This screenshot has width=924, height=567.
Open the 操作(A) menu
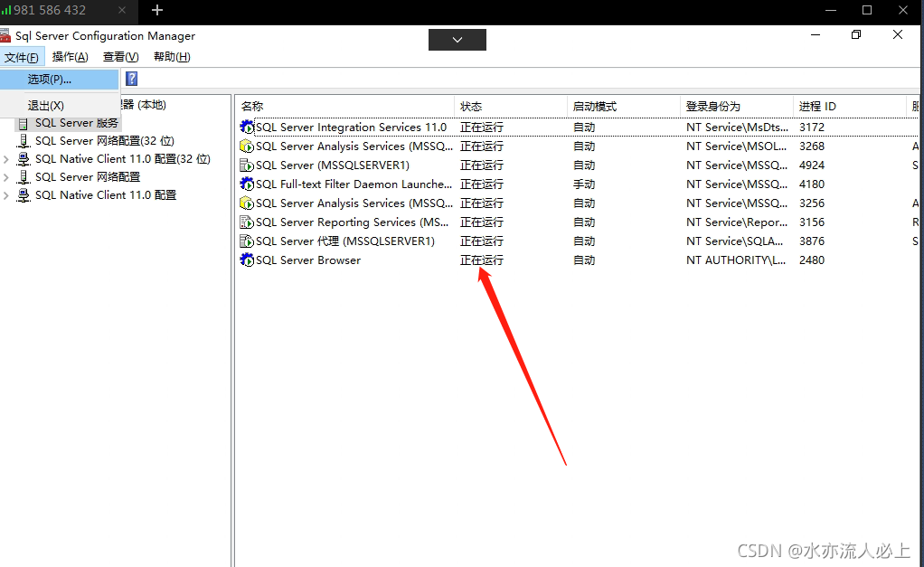tap(71, 57)
